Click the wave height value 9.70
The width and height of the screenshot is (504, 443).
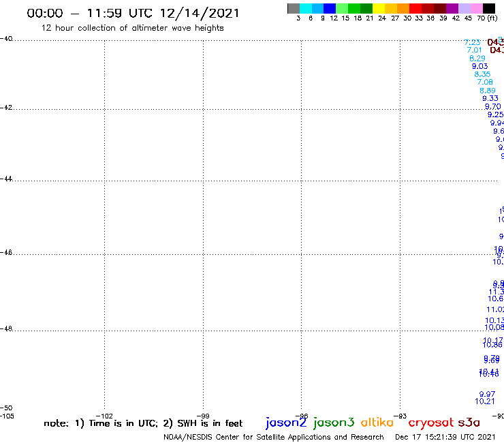tap(492, 106)
